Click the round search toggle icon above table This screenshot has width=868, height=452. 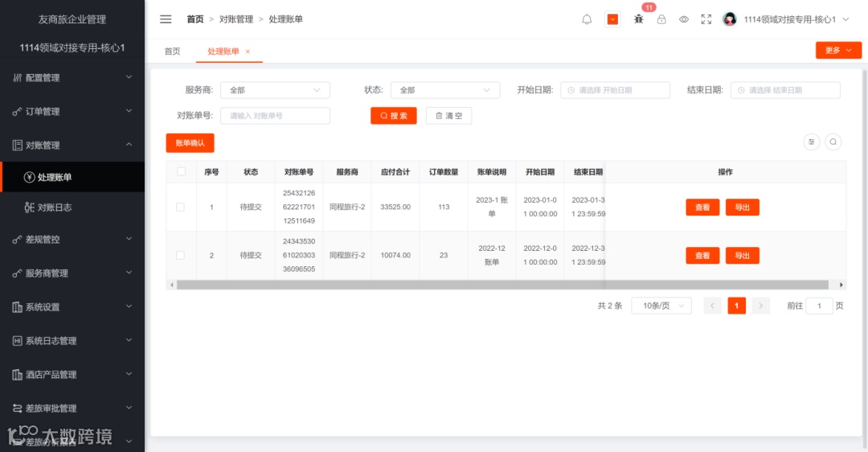(833, 142)
